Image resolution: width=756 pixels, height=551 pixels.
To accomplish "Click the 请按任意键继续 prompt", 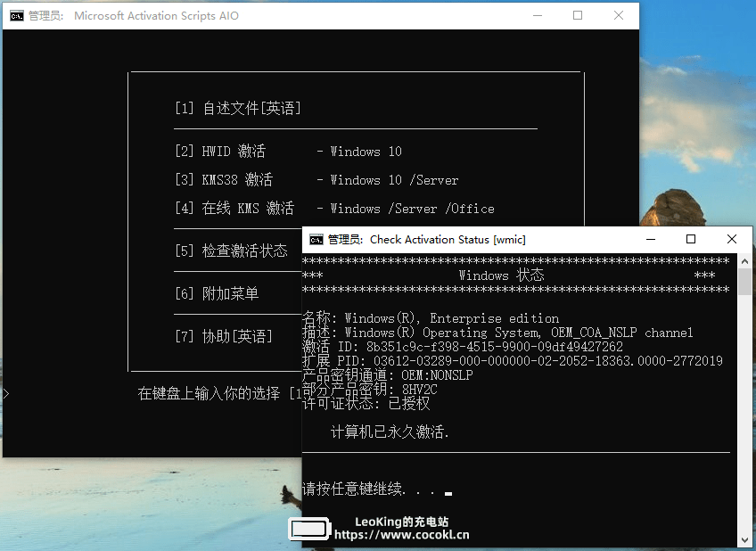I will pos(377,489).
